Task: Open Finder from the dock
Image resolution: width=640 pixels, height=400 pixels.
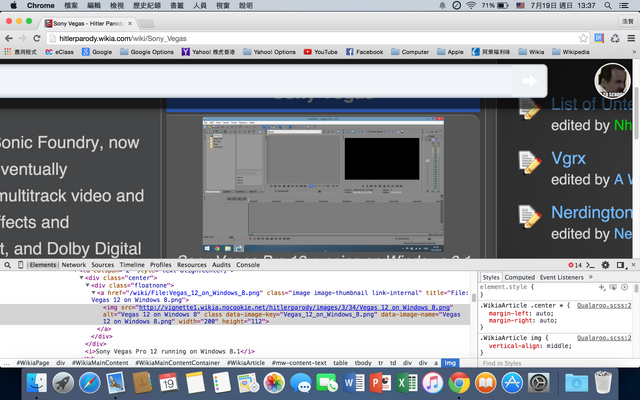Action: point(37,383)
